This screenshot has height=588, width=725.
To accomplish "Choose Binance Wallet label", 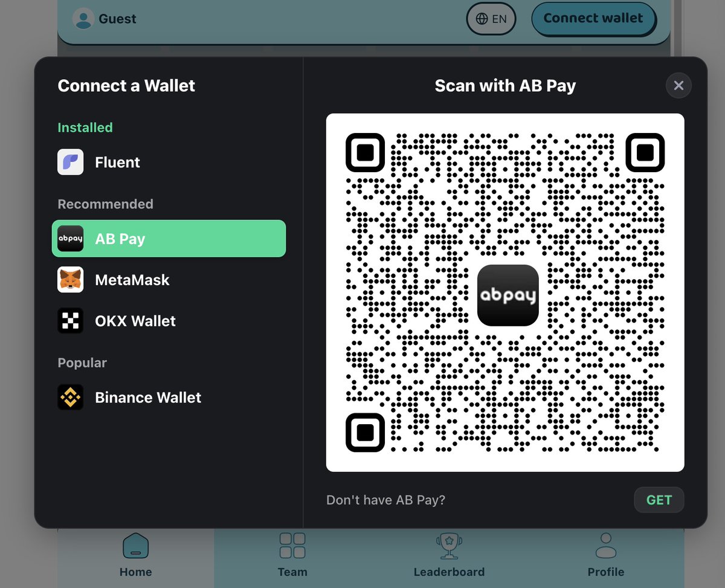I will tap(148, 397).
